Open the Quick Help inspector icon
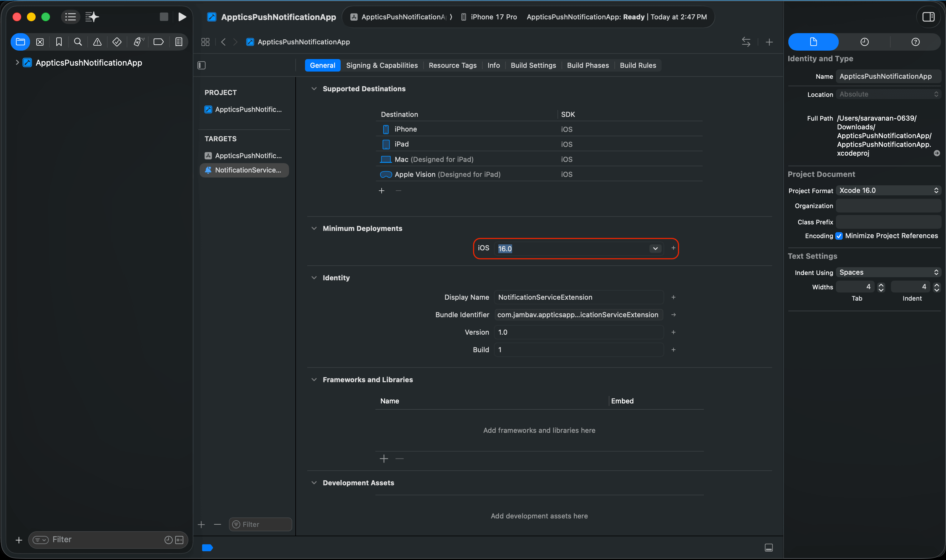Screen dimensions: 946x560 pyautogui.click(x=915, y=42)
